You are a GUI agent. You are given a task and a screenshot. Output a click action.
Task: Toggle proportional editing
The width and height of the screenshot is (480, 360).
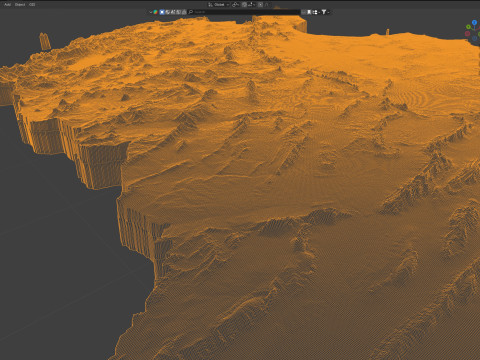coord(260,5)
